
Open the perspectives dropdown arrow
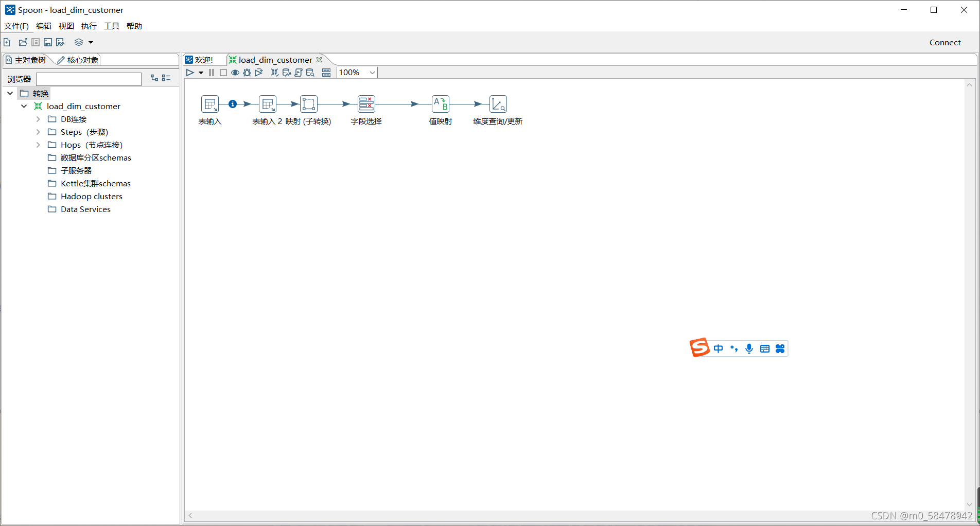tap(91, 43)
